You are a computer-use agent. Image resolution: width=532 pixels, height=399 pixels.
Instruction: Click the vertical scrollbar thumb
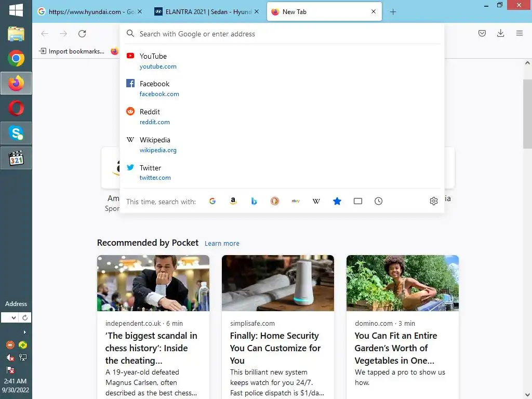coord(527,114)
